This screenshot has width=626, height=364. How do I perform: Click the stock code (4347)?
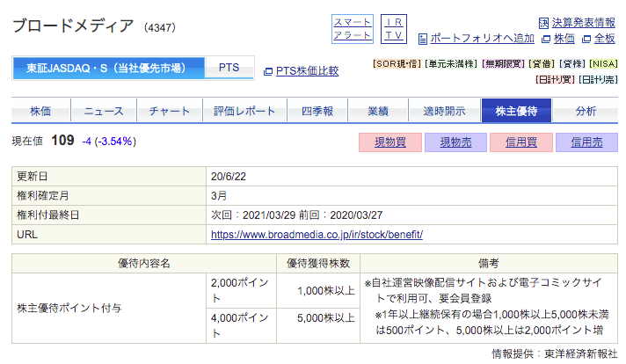[160, 27]
